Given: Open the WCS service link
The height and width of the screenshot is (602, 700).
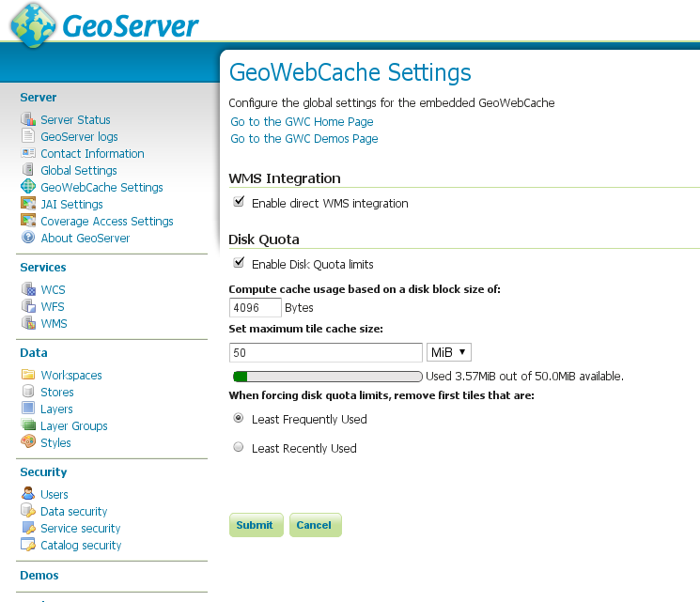Looking at the screenshot, I should tap(53, 289).
